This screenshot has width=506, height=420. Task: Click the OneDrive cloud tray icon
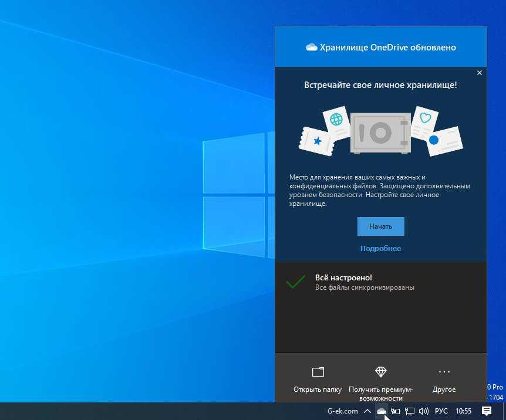pyautogui.click(x=382, y=411)
